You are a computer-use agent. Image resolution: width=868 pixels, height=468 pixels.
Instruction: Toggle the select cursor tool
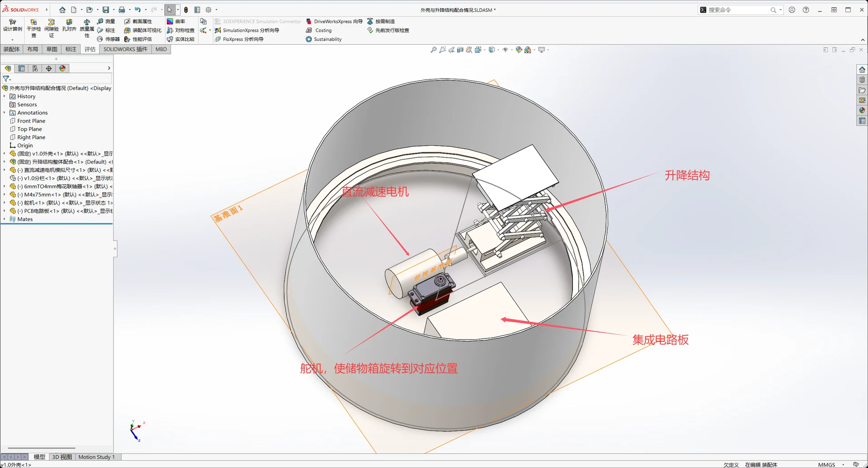click(x=170, y=9)
